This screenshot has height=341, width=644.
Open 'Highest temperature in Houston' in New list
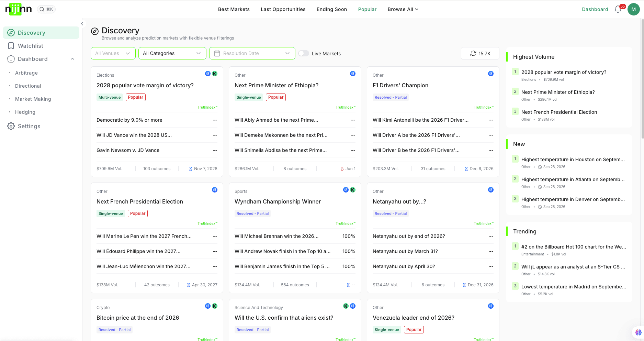coord(573,159)
